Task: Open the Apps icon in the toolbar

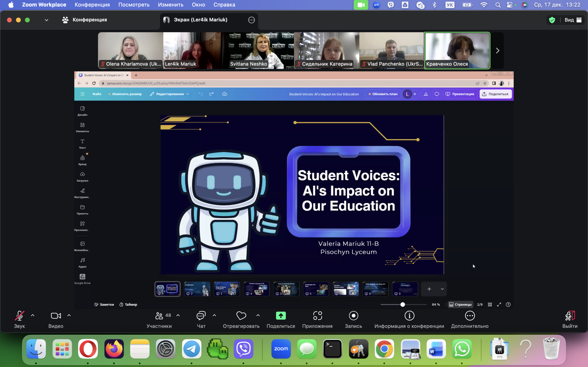Action: click(x=317, y=316)
